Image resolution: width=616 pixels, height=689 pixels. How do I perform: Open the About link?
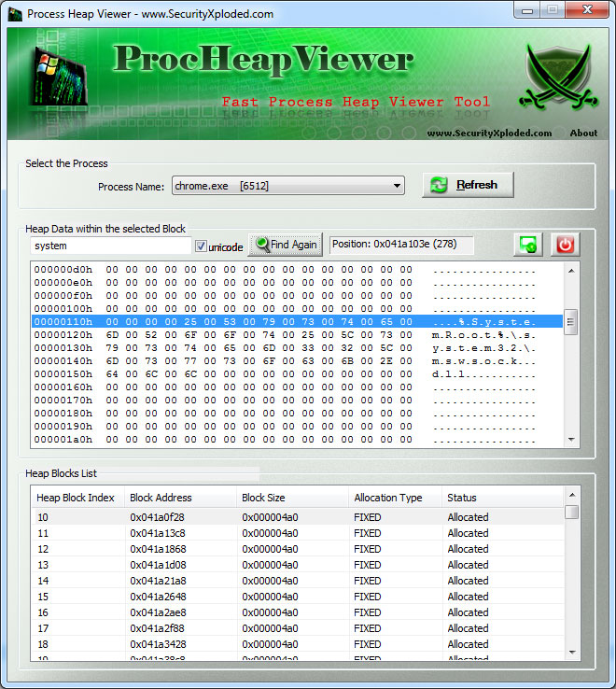click(583, 133)
